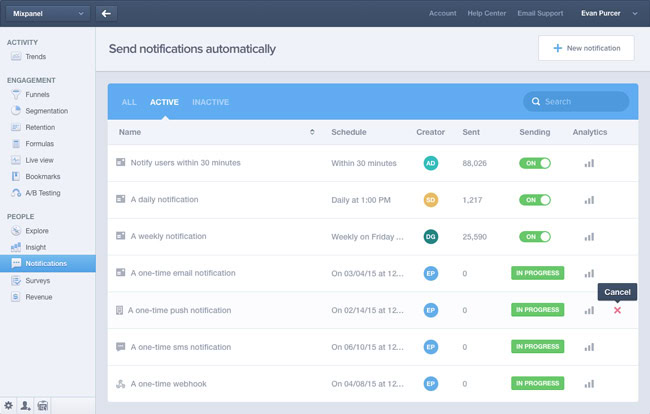This screenshot has width=650, height=414.
Task: Select Notifications in the sidebar
Action: coord(48,264)
